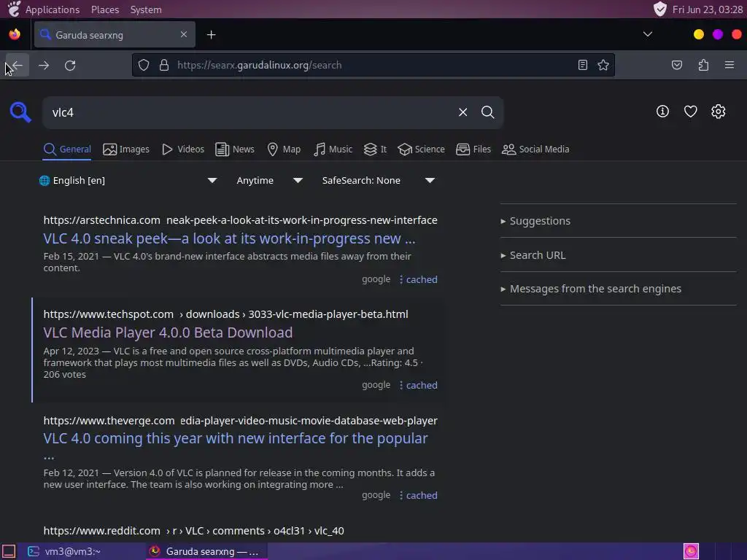Switch to the Science category
Image resolution: width=747 pixels, height=560 pixels.
pos(421,149)
